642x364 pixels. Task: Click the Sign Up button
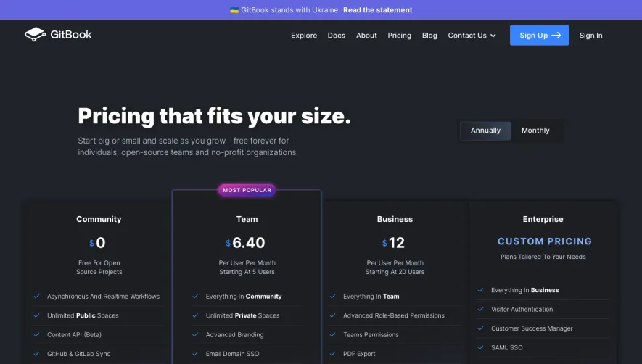[539, 36]
